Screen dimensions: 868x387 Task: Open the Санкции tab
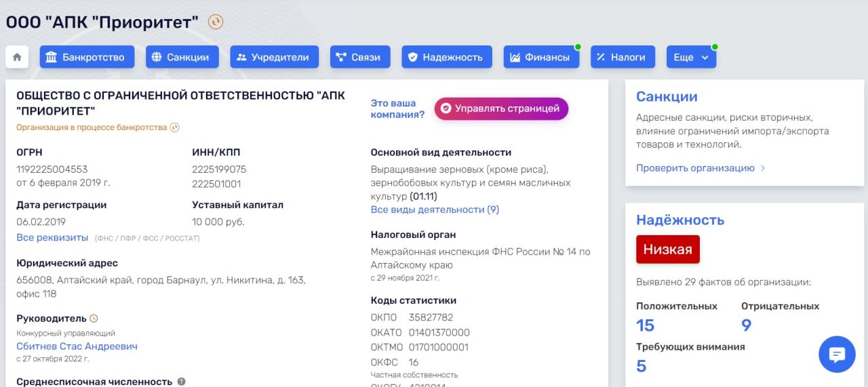pyautogui.click(x=182, y=57)
